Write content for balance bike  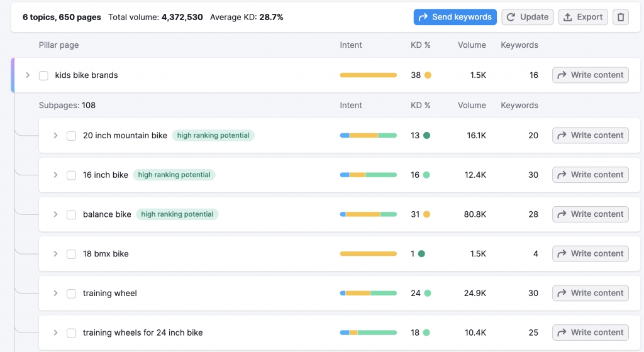590,214
